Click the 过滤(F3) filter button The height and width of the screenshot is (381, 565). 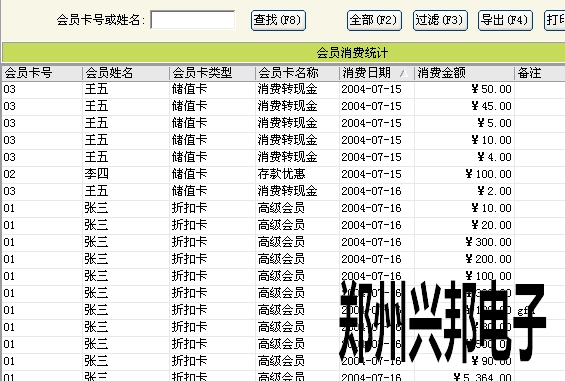point(440,20)
